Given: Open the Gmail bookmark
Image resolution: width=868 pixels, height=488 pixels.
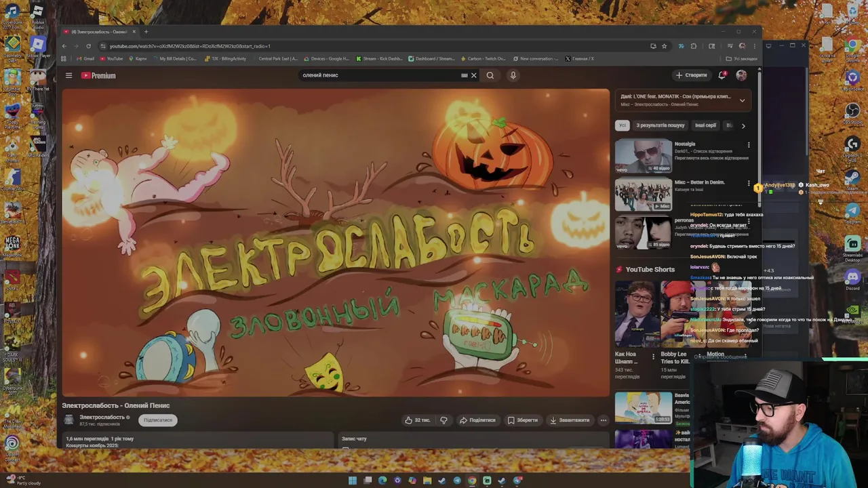Looking at the screenshot, I should point(85,59).
